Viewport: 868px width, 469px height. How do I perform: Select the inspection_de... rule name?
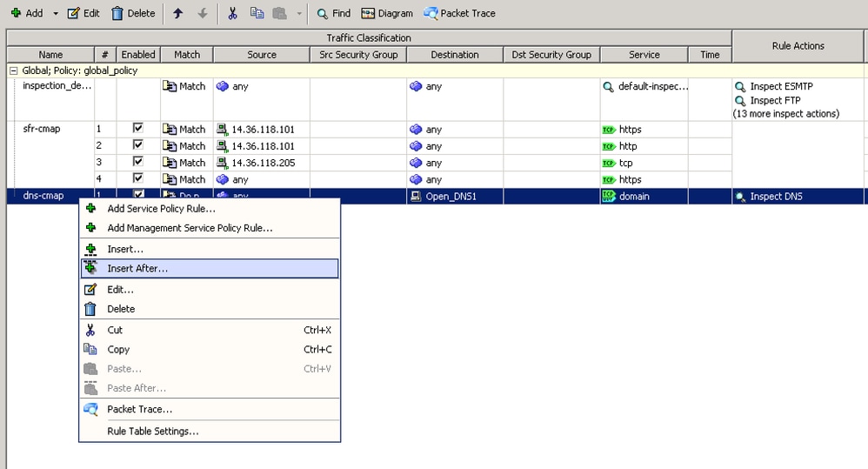click(x=57, y=86)
